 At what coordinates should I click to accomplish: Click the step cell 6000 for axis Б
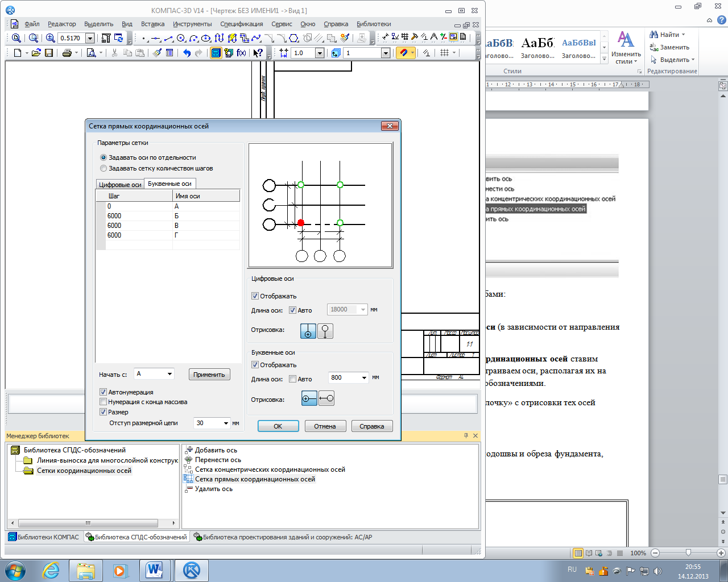point(139,216)
